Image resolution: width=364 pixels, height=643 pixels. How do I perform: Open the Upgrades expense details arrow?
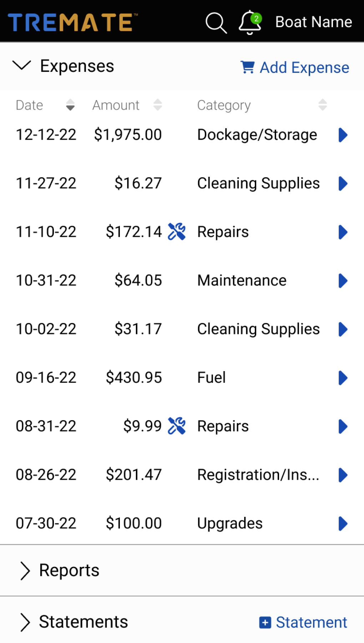343,524
